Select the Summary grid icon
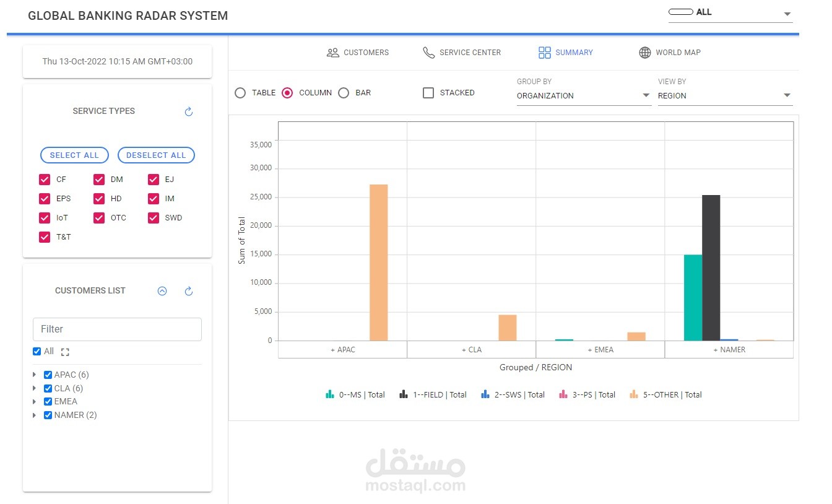 (x=545, y=53)
